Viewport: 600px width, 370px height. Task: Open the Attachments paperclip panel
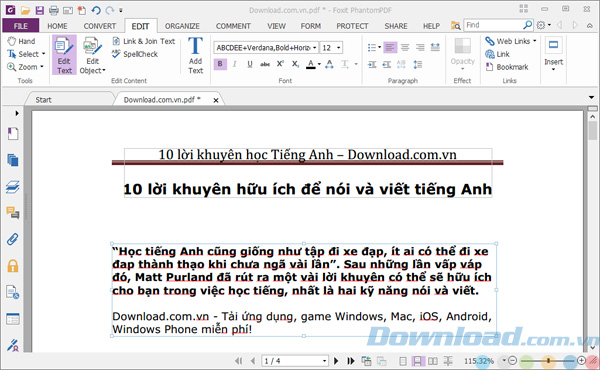coord(13,240)
